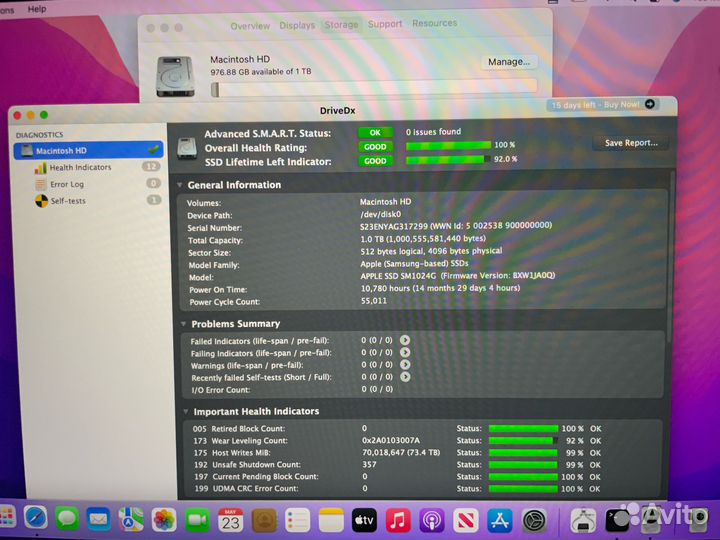Collapse the Important Health Indicators section
720x540 pixels.
click(x=186, y=411)
